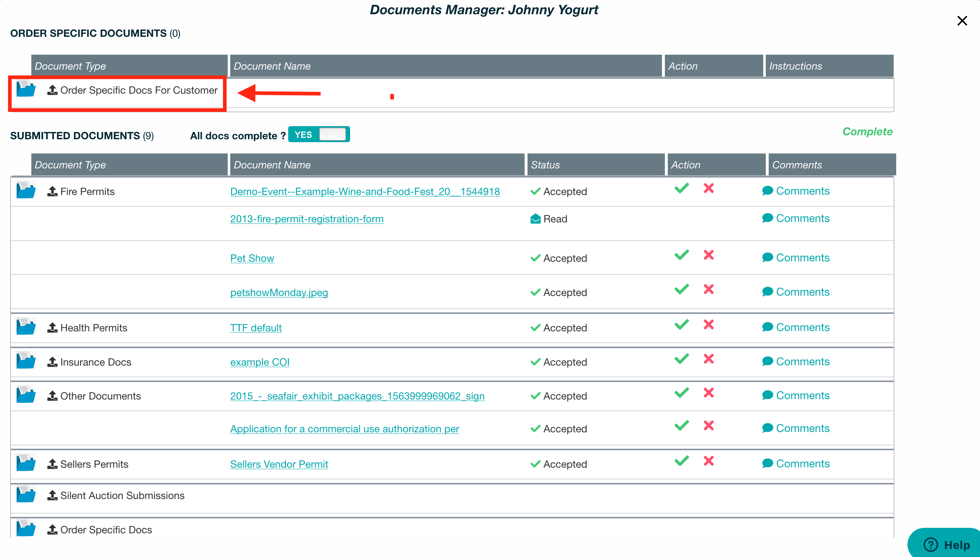Open the Other Documents folder icon
The height and width of the screenshot is (557, 980).
[26, 394]
